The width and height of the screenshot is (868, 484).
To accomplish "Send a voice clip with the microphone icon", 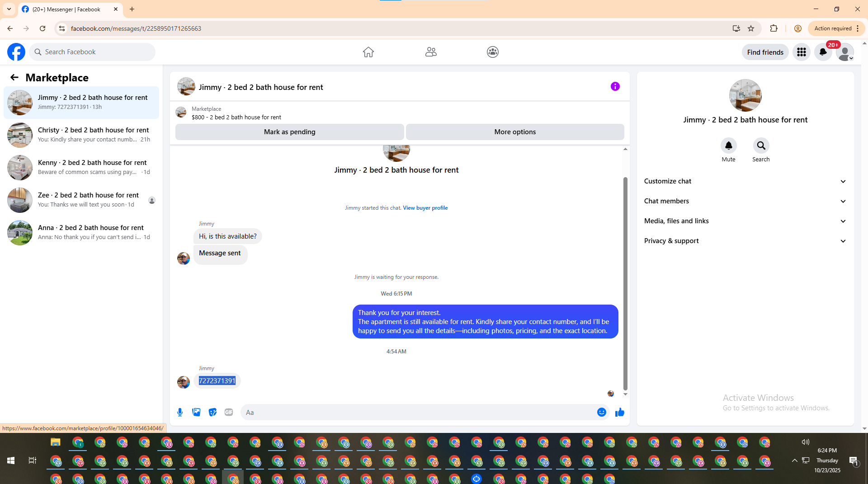I will (180, 412).
